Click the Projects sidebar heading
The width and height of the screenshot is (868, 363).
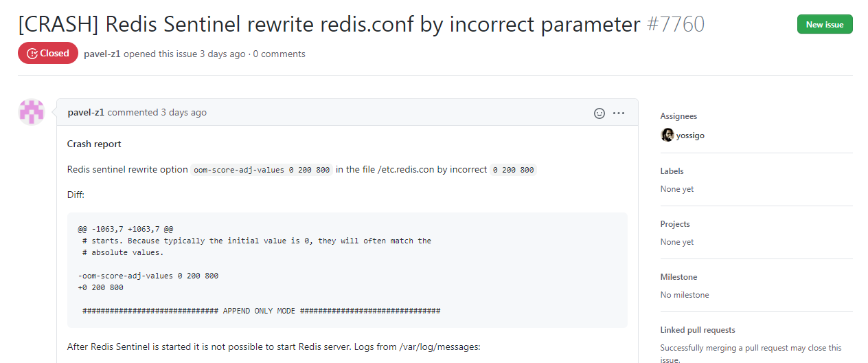point(675,223)
